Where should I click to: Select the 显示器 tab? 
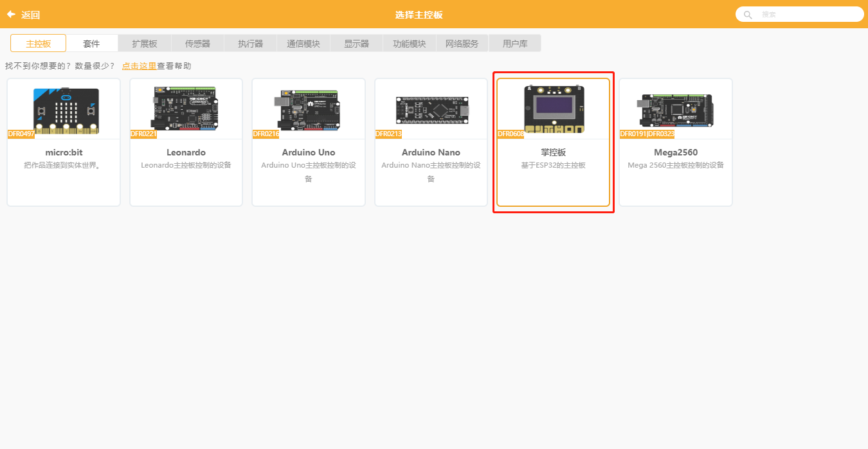click(356, 44)
